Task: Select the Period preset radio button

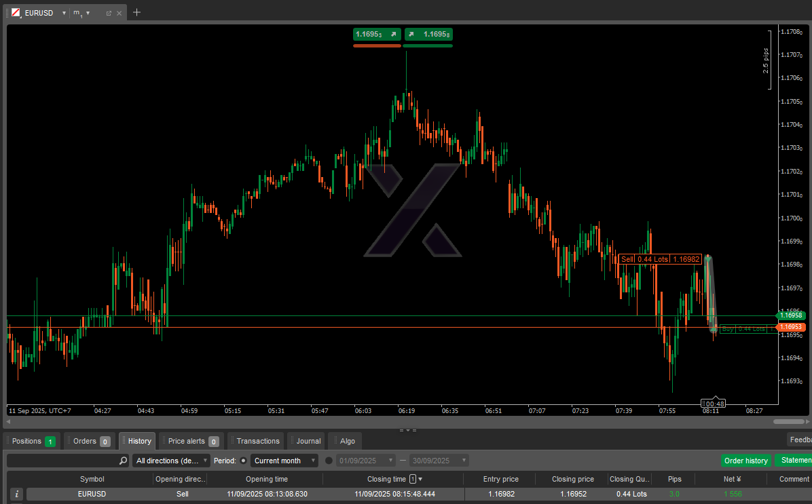Action: (244, 461)
